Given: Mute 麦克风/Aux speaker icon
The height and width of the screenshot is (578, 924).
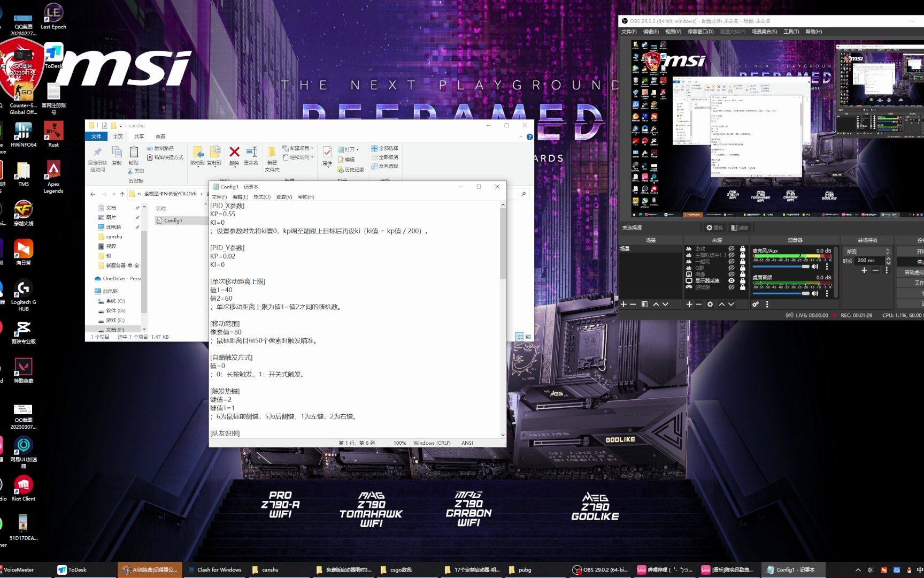Looking at the screenshot, I should (815, 266).
